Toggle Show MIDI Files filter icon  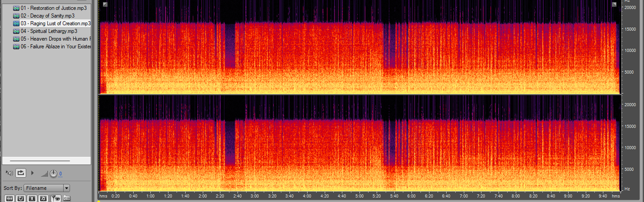pos(43,198)
